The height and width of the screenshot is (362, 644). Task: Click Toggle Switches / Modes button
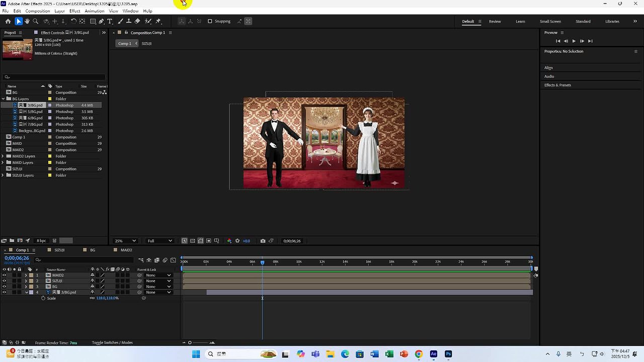[x=112, y=343]
